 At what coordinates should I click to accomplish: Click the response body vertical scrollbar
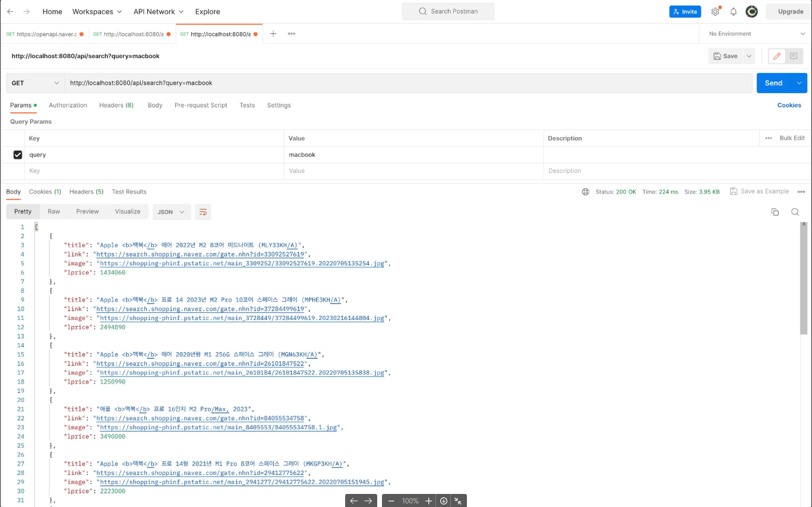coord(804,278)
